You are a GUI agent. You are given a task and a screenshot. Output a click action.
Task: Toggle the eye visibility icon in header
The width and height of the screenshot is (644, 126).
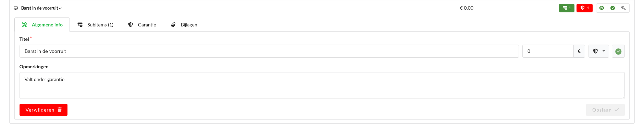pos(602,8)
